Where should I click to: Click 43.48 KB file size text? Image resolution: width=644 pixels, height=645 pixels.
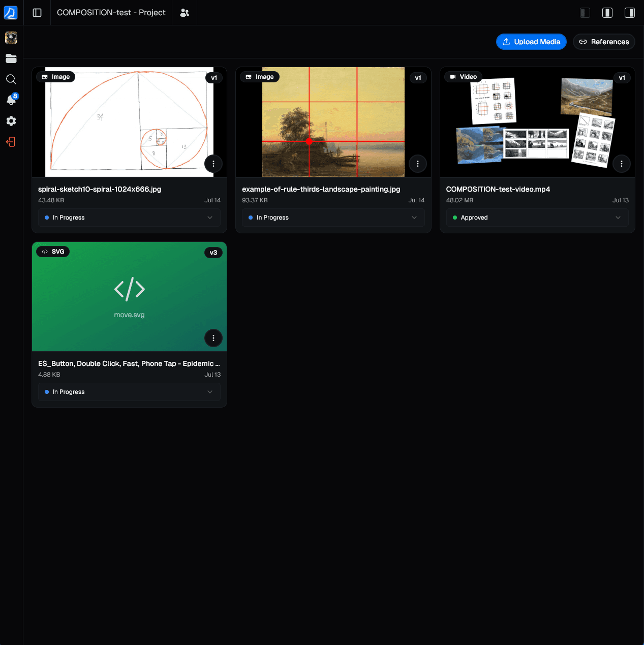tap(51, 200)
